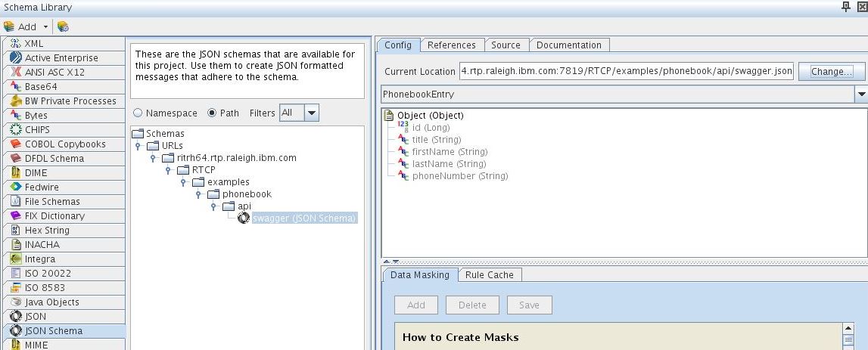The image size is (868, 350).
Task: Pin the Schema Library panel
Action: pos(846,7)
